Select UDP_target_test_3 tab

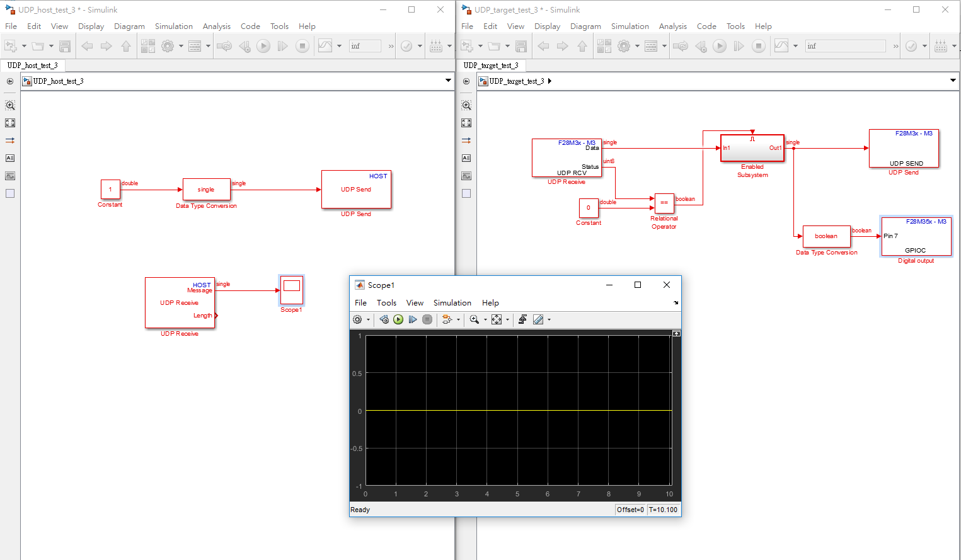click(x=491, y=66)
